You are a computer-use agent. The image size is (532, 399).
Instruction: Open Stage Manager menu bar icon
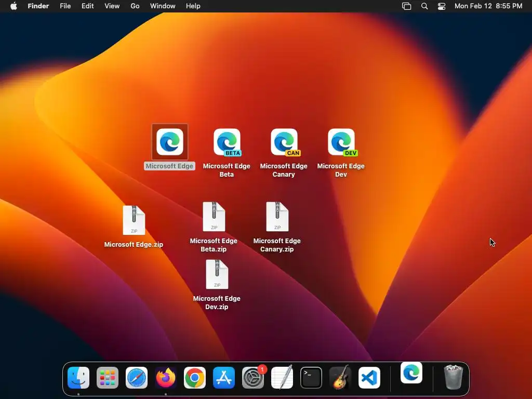point(406,6)
